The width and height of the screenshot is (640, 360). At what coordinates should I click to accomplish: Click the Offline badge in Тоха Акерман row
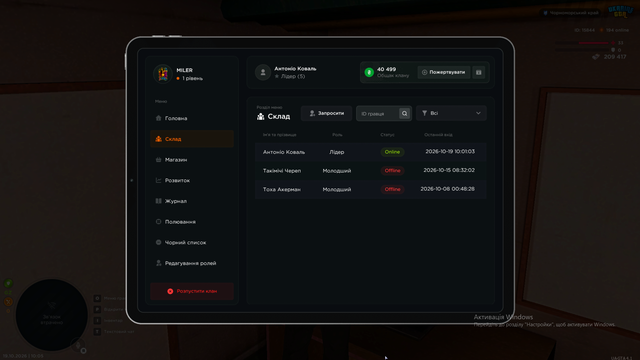coord(392,189)
